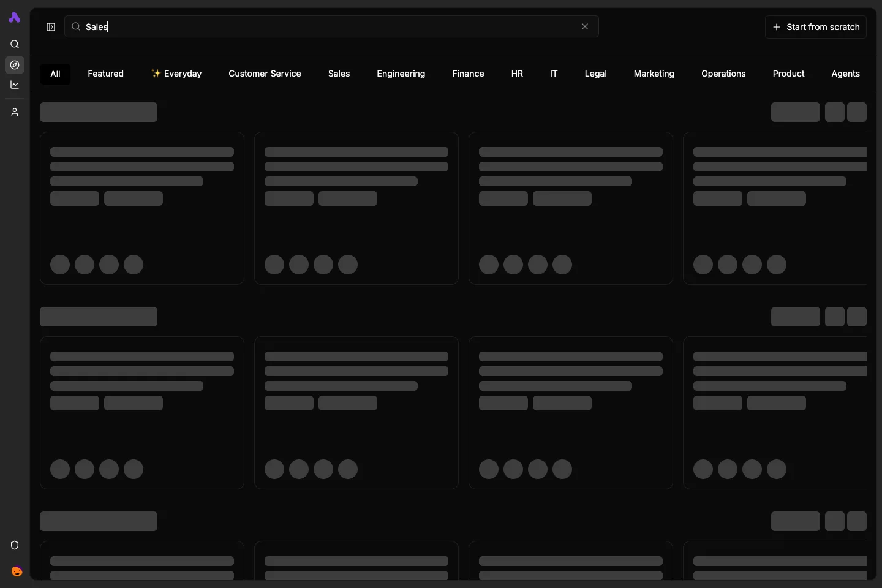Select the Marketing tab
This screenshot has width=882, height=588.
click(x=654, y=73)
